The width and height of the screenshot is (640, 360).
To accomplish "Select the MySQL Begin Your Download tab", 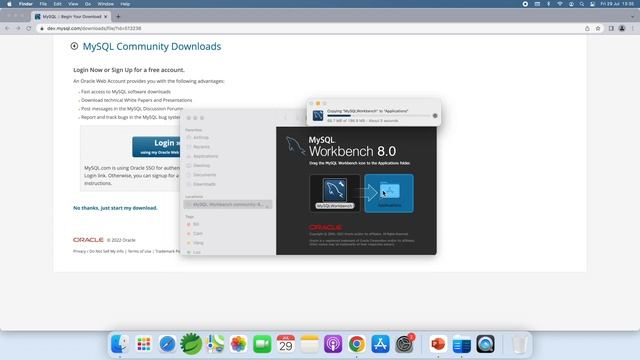I will coord(71,16).
